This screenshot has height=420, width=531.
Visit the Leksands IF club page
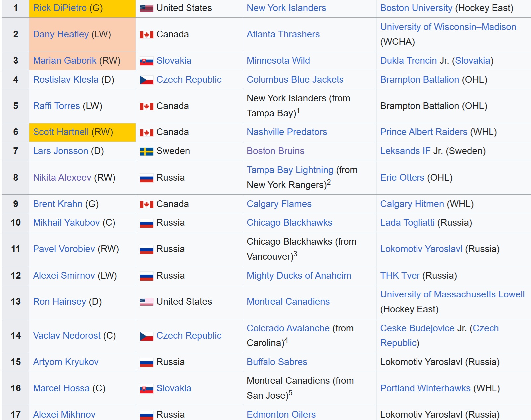pos(405,151)
